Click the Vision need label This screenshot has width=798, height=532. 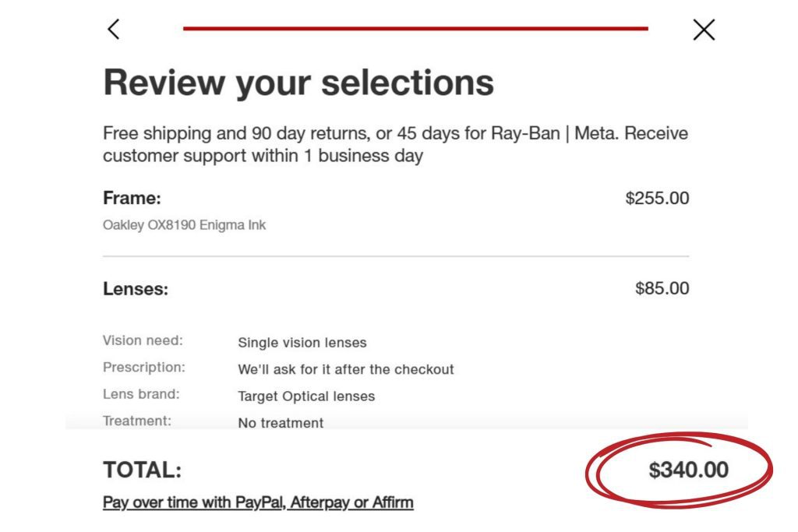pos(143,340)
